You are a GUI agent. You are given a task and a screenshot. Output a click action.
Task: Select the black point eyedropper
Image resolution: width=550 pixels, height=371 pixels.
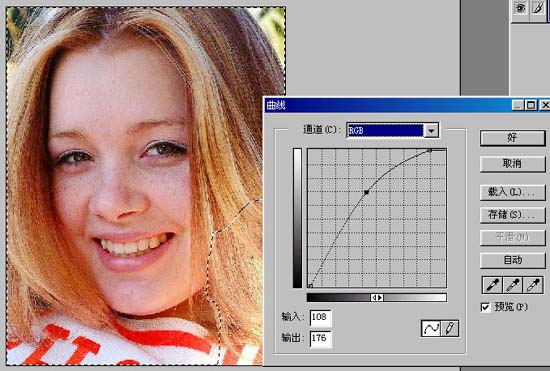point(492,285)
